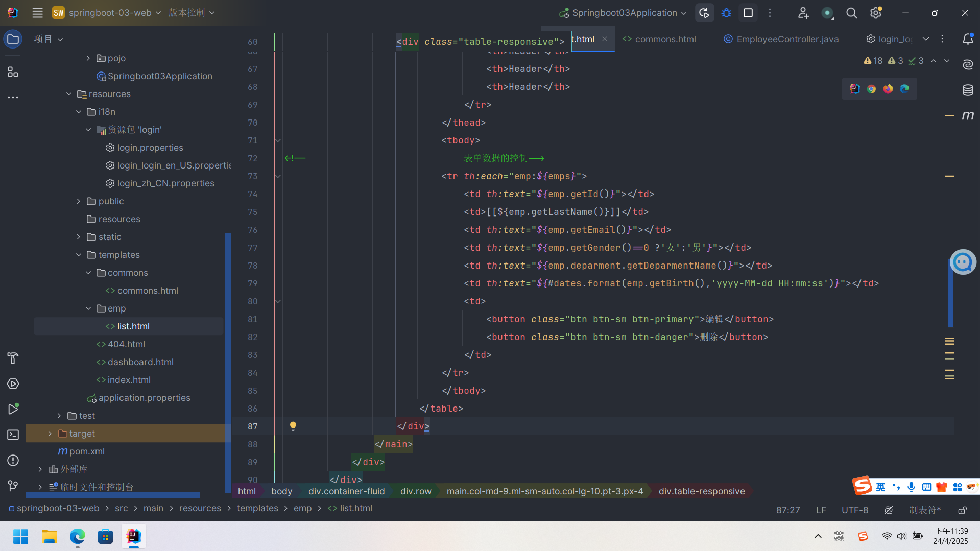Select div.table-responsive breadcrumb
The height and width of the screenshot is (551, 980).
coord(702,491)
